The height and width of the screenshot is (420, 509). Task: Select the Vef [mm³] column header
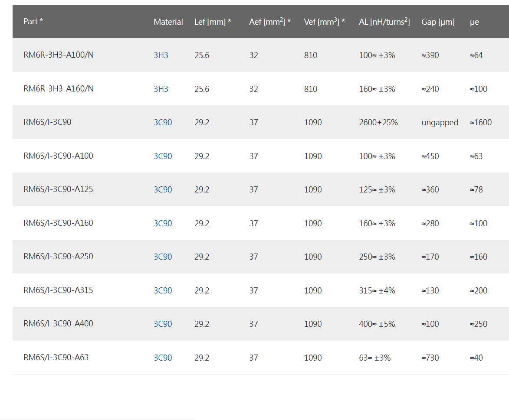point(324,22)
